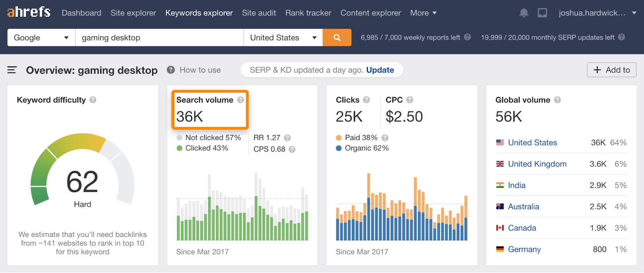
Task: Click the keyword difficulty gauge showing 62
Action: (x=83, y=169)
